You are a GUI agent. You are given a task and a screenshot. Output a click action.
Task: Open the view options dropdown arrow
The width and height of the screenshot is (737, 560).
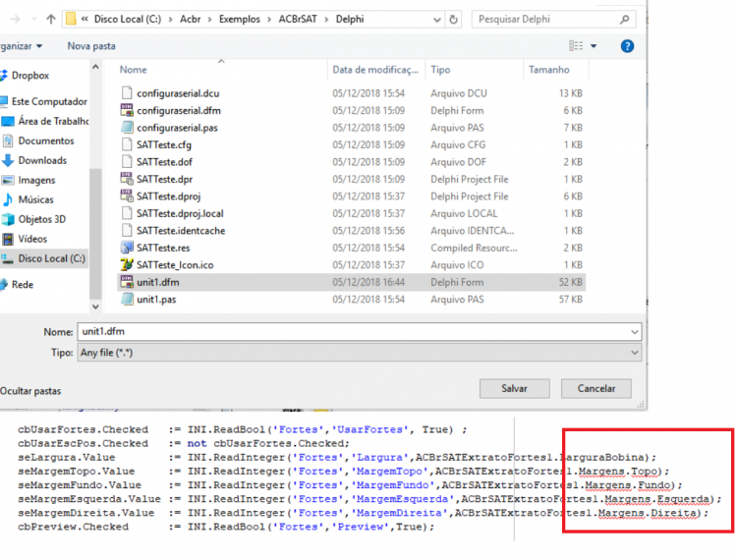[x=594, y=46]
